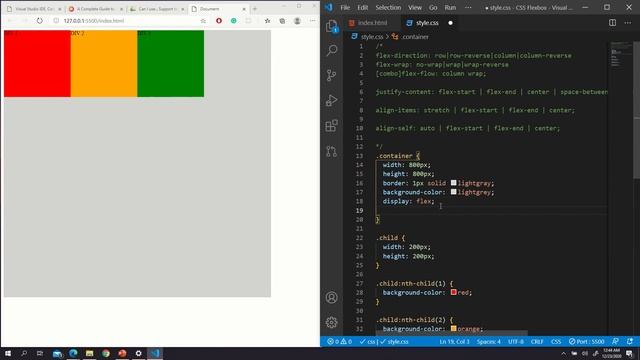Screen dimensions: 640x360
Task: Add this page to browser favorites
Action: (x=203, y=21)
